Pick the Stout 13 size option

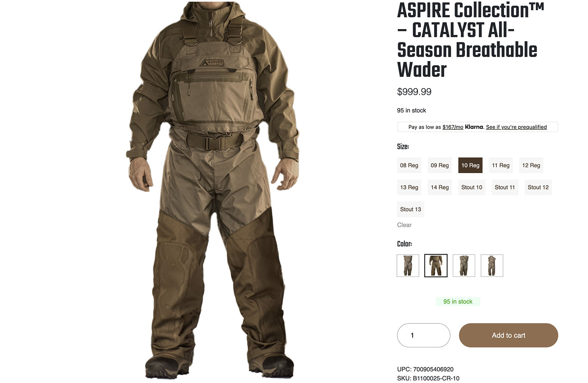tap(410, 210)
